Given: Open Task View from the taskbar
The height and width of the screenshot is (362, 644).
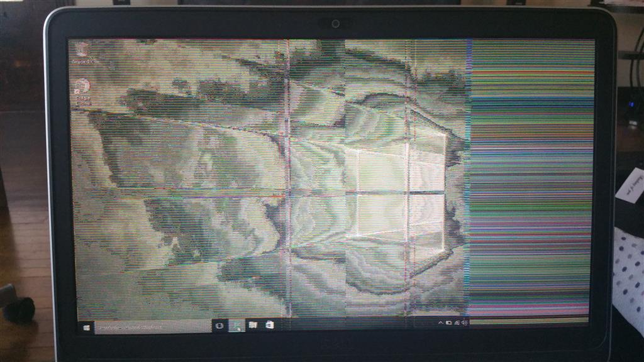Looking at the screenshot, I should 219,326.
